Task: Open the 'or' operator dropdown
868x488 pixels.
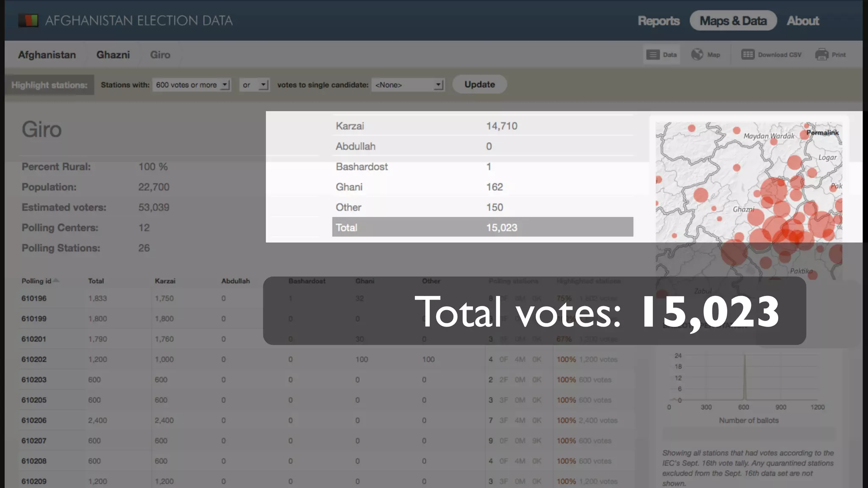Action: [254, 85]
